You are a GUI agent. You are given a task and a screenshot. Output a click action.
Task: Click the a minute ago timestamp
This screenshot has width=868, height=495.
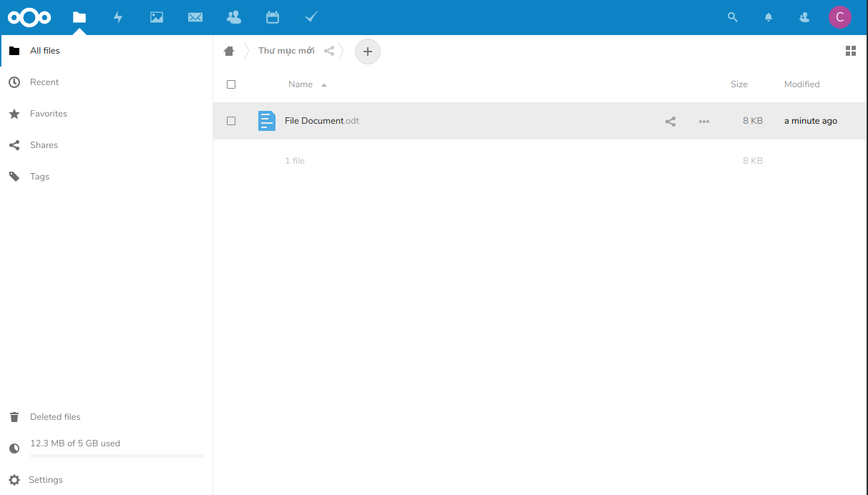pyautogui.click(x=811, y=121)
